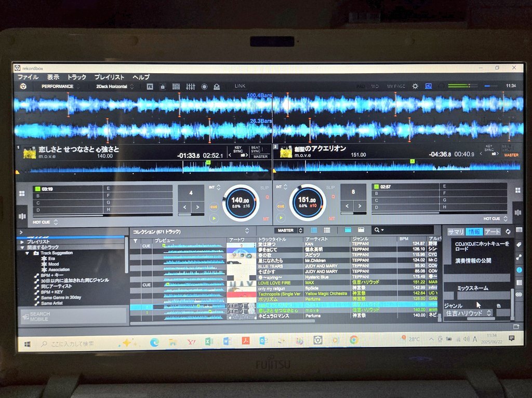Enable SLIP mode on Deck 2
The height and width of the screenshot is (398, 532).
pyautogui.click(x=330, y=187)
